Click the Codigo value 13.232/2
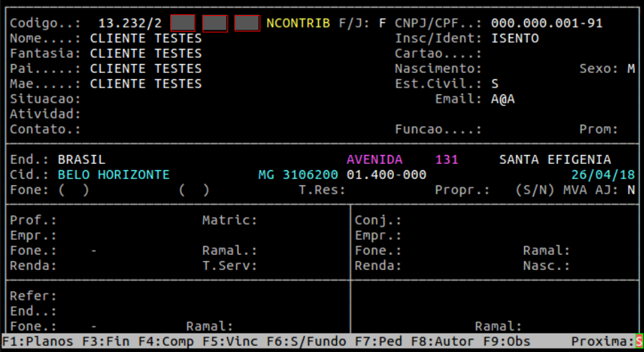 click(130, 23)
